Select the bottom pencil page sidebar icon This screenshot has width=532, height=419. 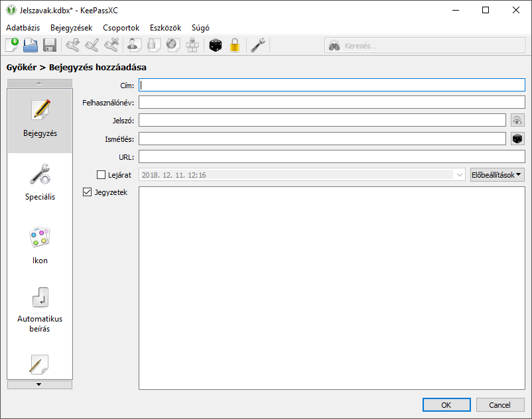coord(39,364)
